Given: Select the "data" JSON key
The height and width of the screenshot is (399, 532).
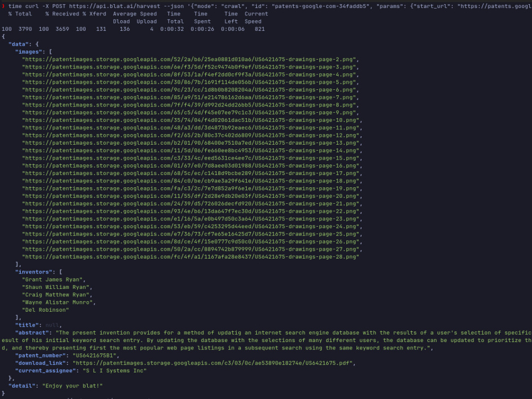Looking at the screenshot, I should click(20, 44).
